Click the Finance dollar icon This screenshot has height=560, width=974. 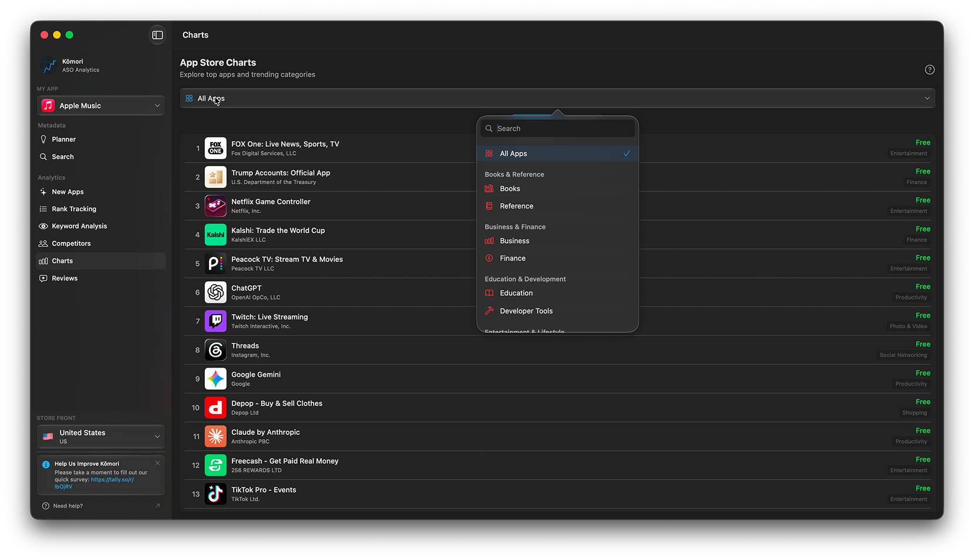click(x=489, y=258)
